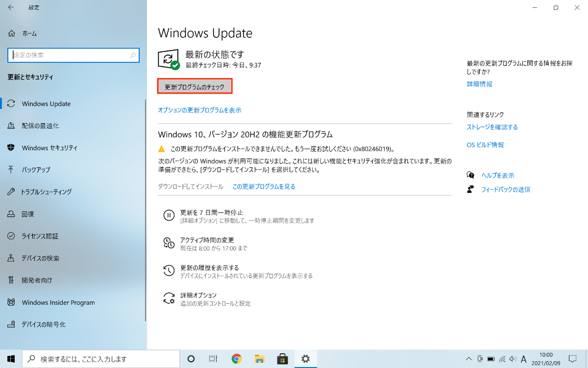Open the Windows Start menu
Screen dimensions: 588x368
pyautogui.click(x=11, y=359)
